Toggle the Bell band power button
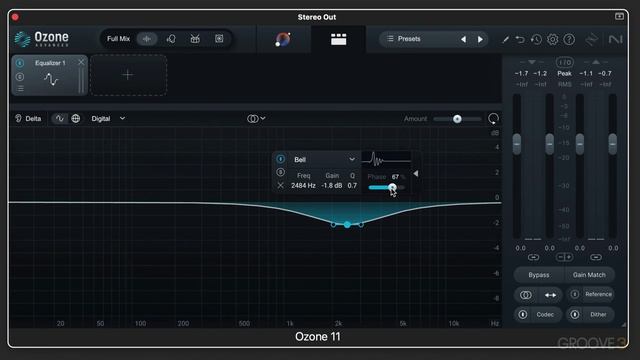This screenshot has height=360, width=640. (x=280, y=159)
